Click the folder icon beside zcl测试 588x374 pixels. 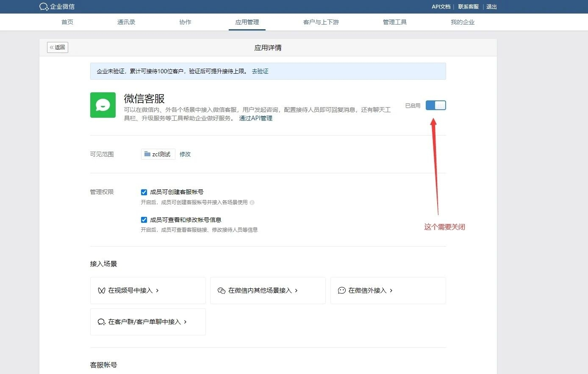pos(147,154)
